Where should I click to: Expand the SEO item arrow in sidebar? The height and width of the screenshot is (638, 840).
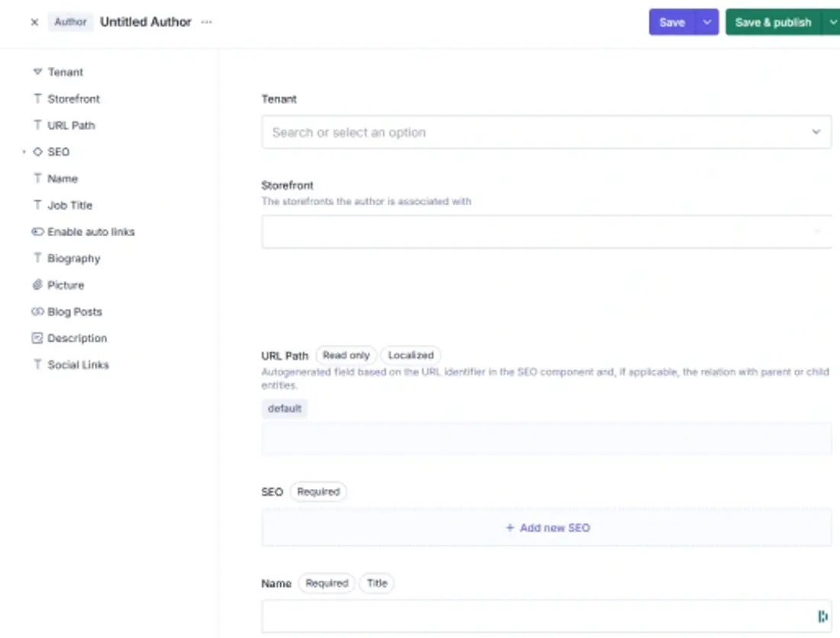(24, 152)
